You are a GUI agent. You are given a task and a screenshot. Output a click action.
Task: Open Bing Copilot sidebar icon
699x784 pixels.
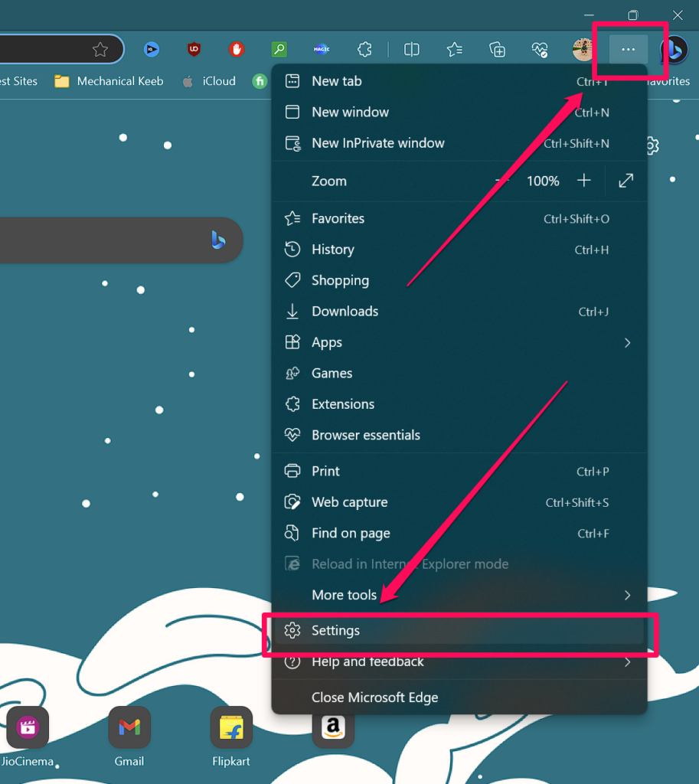coord(674,50)
